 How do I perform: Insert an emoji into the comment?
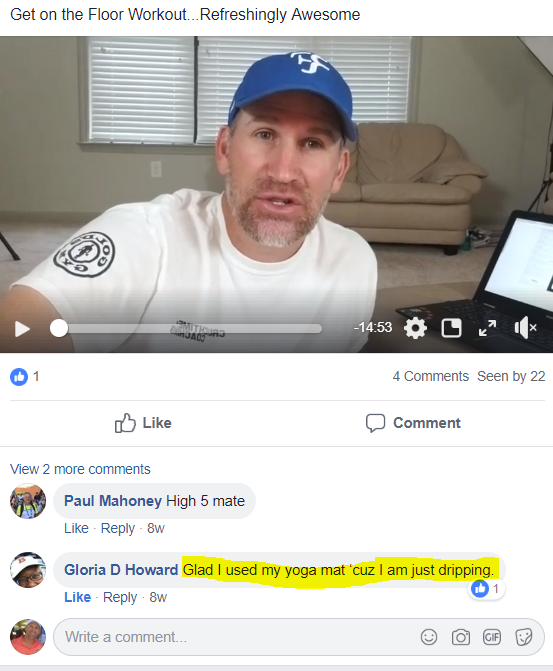tap(429, 637)
